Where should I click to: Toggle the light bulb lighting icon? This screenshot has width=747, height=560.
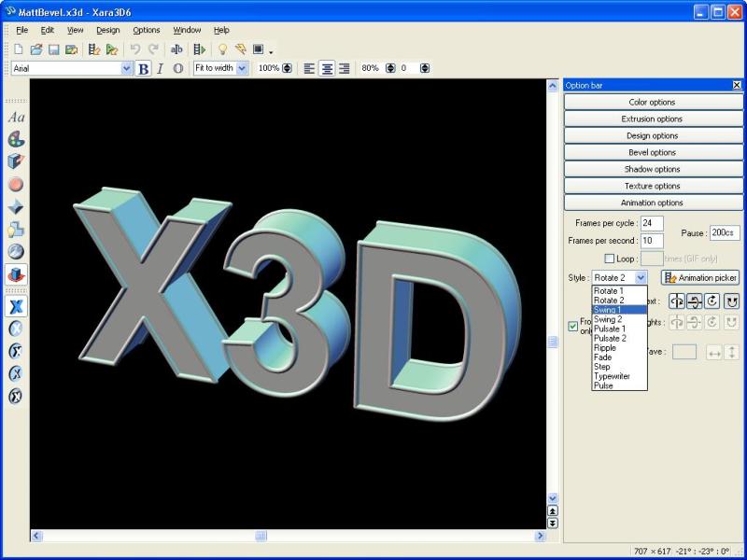click(222, 49)
